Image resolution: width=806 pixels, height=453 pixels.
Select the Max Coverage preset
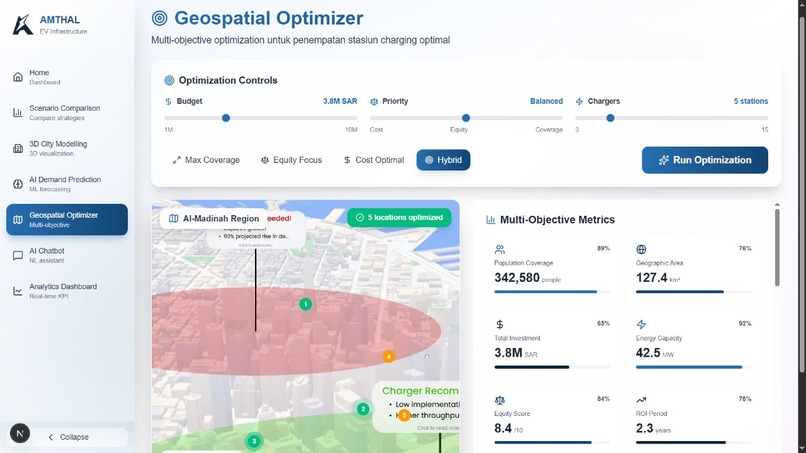pos(206,160)
